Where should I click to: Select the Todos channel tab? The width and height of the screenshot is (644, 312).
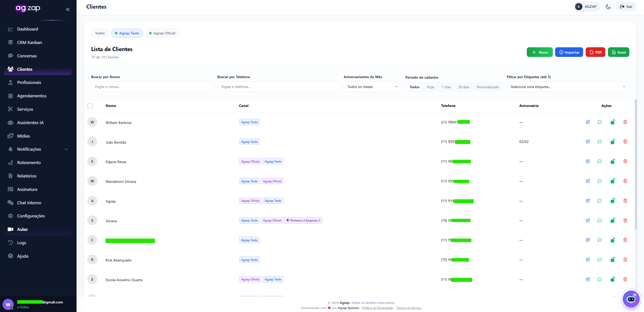pyautogui.click(x=100, y=33)
